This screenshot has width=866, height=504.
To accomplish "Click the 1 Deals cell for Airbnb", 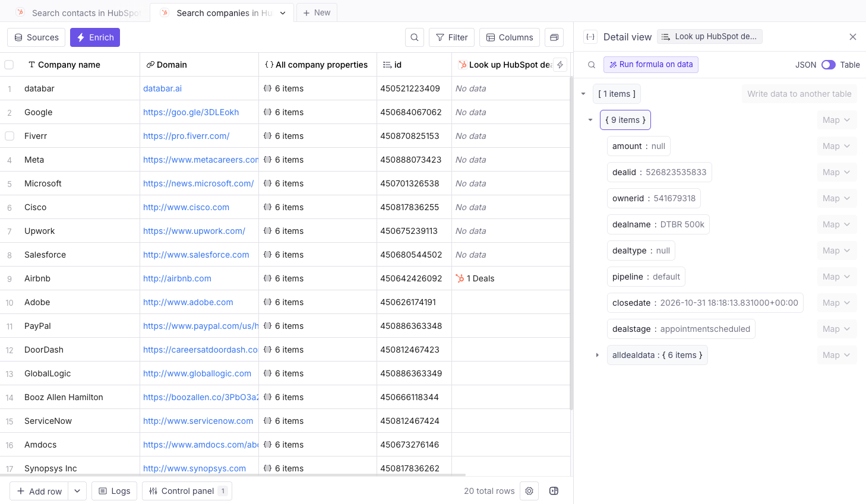I will [x=511, y=278].
